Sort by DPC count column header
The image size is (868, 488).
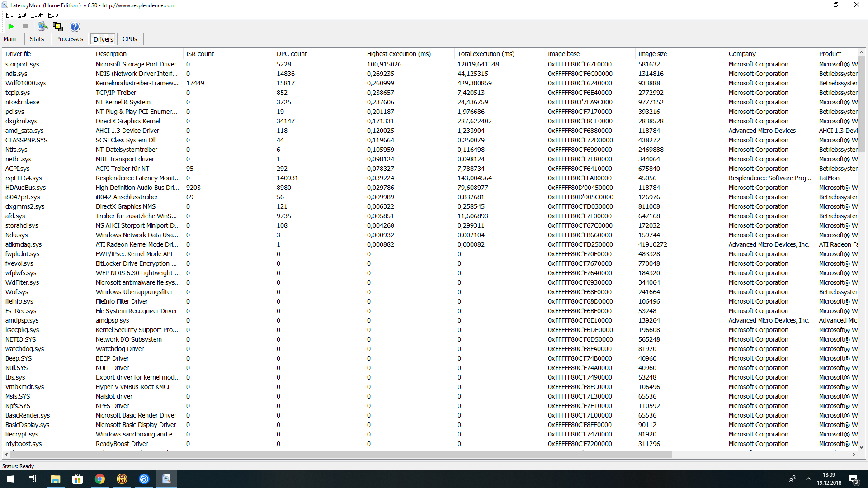[292, 54]
